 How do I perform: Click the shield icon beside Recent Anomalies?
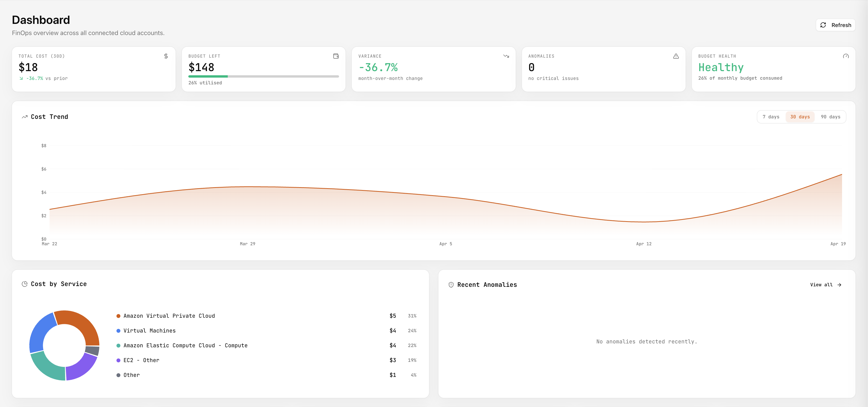pyautogui.click(x=451, y=284)
